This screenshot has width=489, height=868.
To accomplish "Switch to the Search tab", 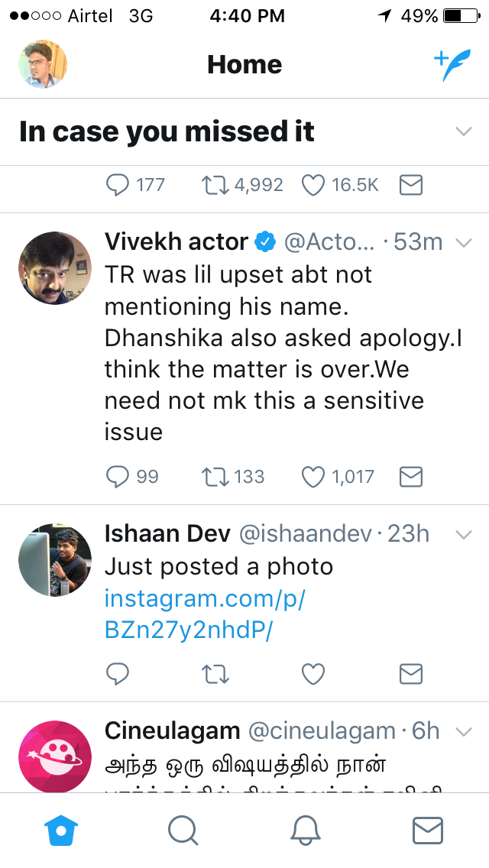I will pos(183,830).
